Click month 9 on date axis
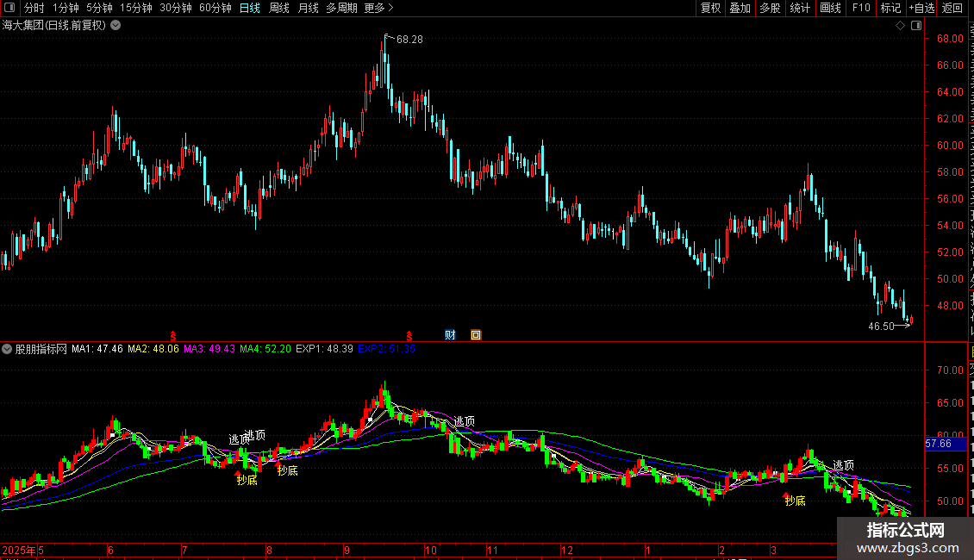The width and height of the screenshot is (974, 560). click(347, 550)
